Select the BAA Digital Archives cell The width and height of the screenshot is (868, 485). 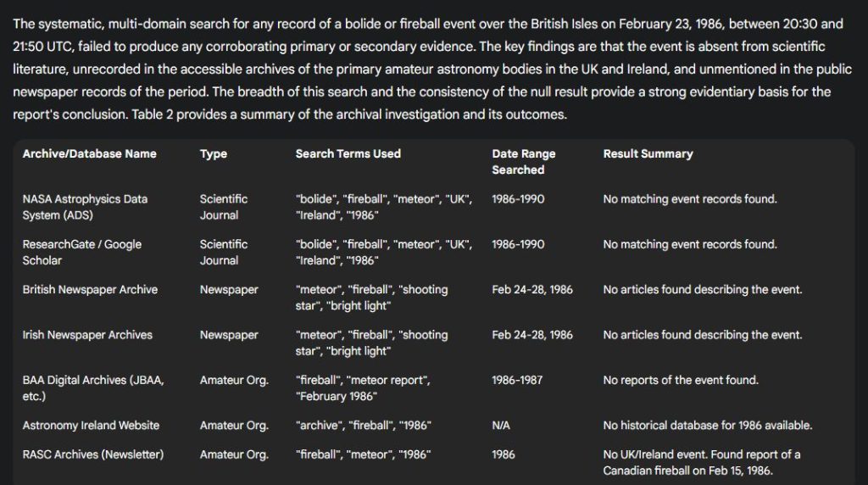tap(93, 388)
